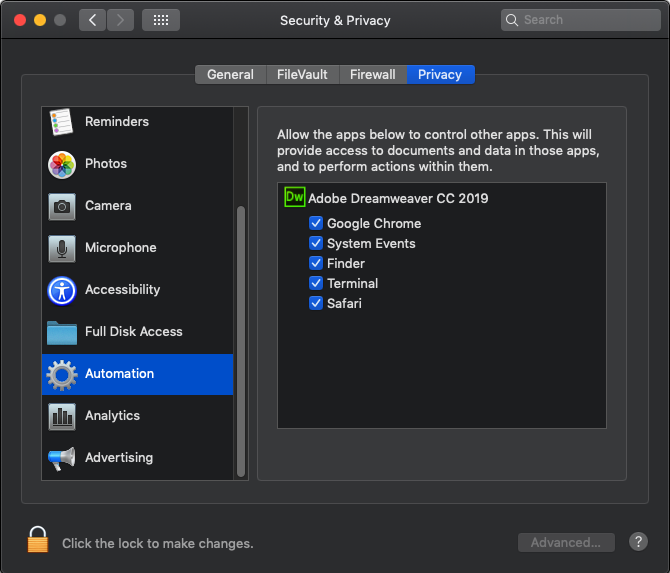Click the Advanced… button
Image resolution: width=670 pixels, height=573 pixels.
(x=566, y=542)
